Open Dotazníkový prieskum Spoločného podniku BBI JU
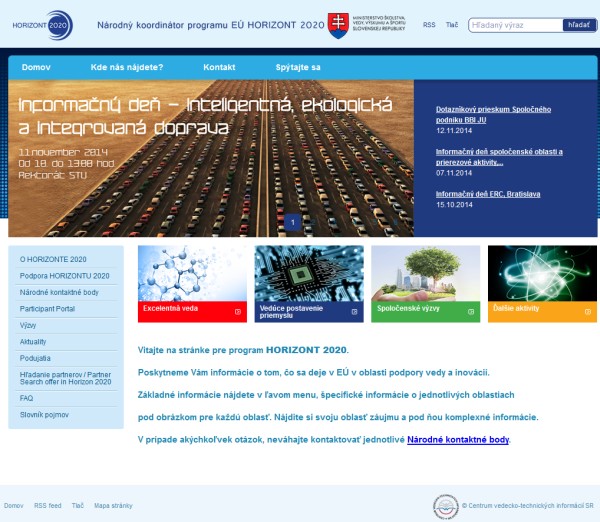600x522 pixels. pyautogui.click(x=493, y=114)
